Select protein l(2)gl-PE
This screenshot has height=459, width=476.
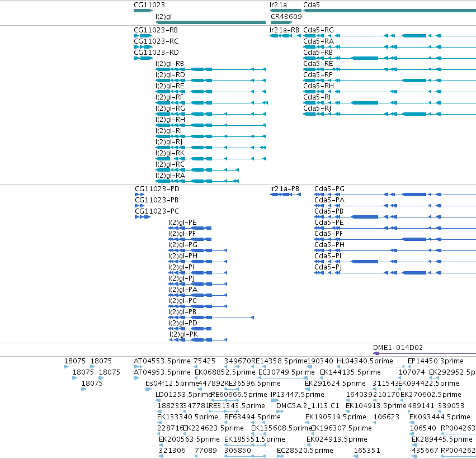click(x=190, y=228)
